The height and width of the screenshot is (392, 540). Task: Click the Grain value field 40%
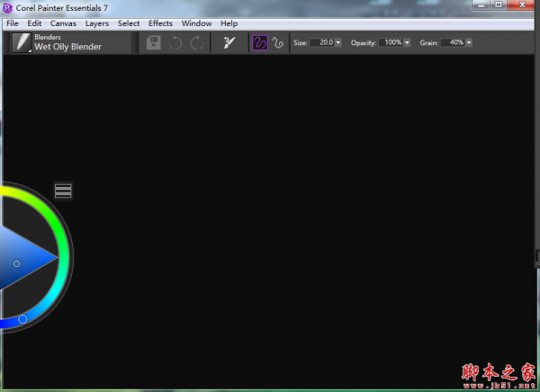[453, 42]
